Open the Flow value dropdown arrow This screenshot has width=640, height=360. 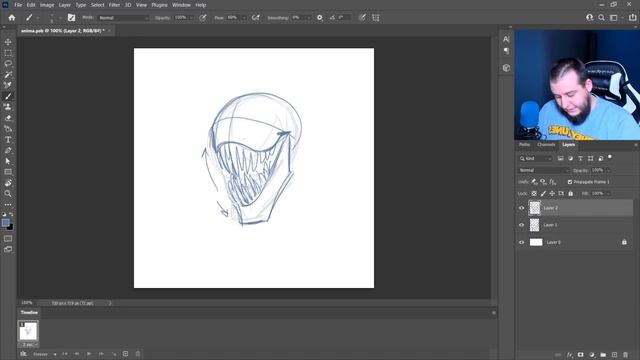[x=244, y=18]
